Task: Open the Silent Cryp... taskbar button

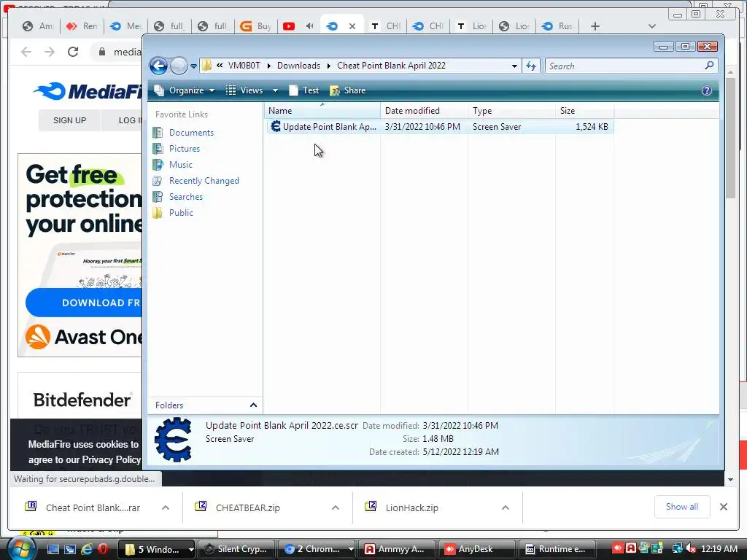Action: click(x=236, y=549)
